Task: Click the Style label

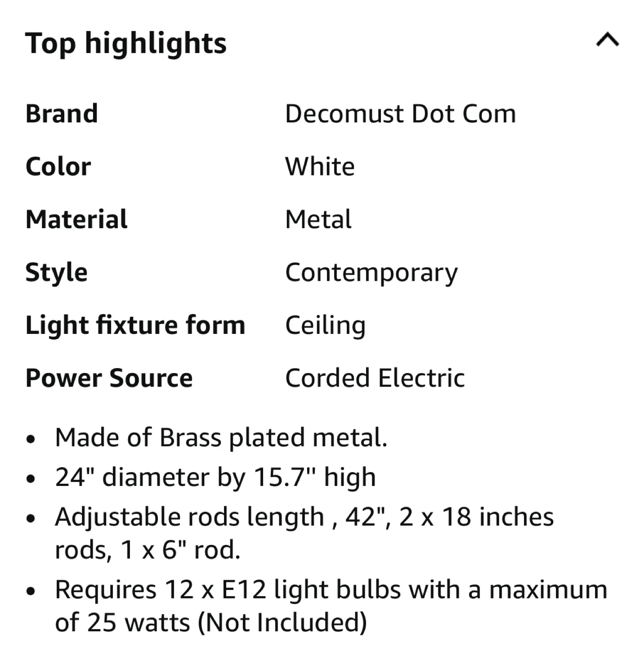Action: pyautogui.click(x=57, y=272)
